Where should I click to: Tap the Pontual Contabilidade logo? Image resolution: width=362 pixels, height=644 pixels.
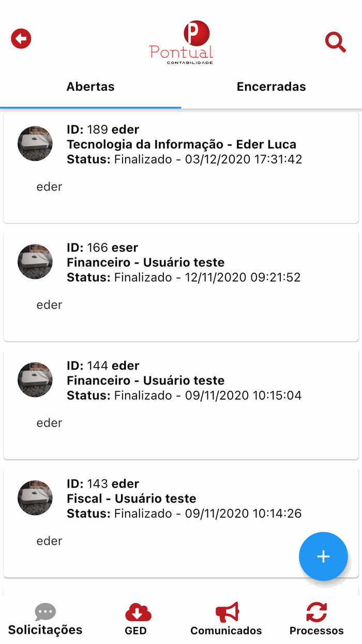[182, 42]
